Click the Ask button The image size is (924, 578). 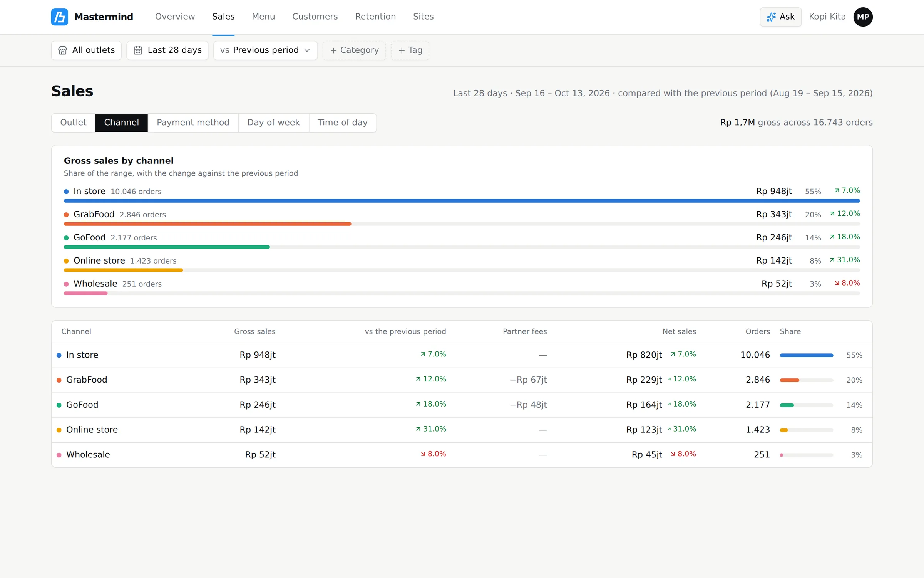(780, 17)
